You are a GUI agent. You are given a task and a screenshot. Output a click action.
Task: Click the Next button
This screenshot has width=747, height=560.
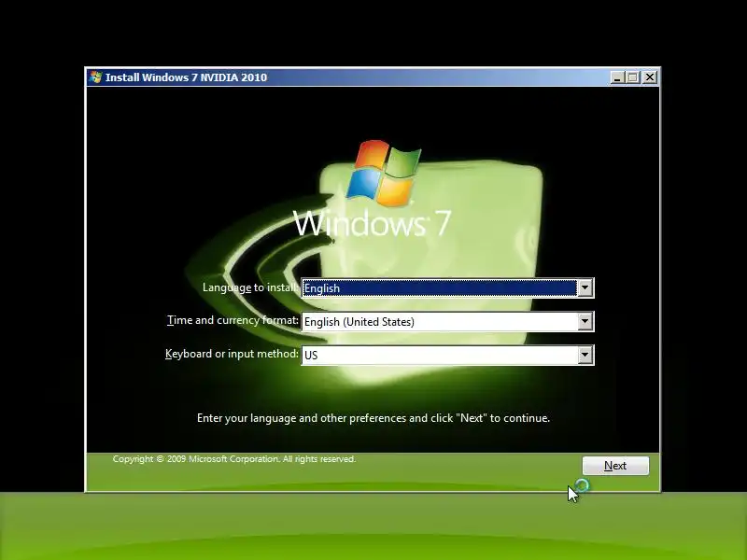click(615, 465)
